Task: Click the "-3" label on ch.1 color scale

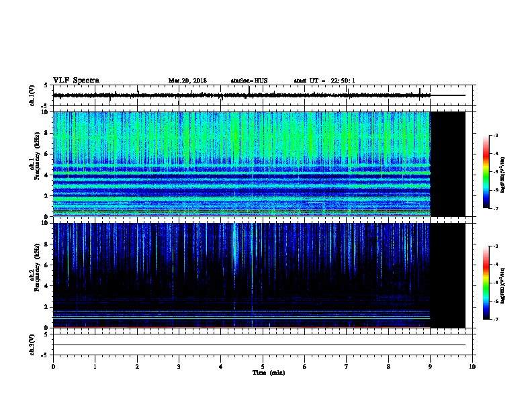Action: pyautogui.click(x=495, y=135)
